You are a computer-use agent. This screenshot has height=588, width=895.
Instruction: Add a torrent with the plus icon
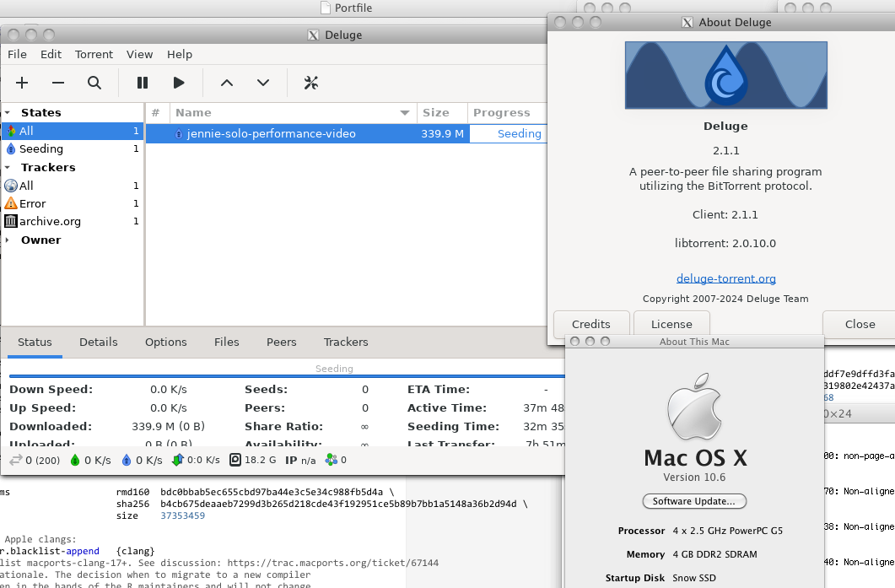coord(22,83)
